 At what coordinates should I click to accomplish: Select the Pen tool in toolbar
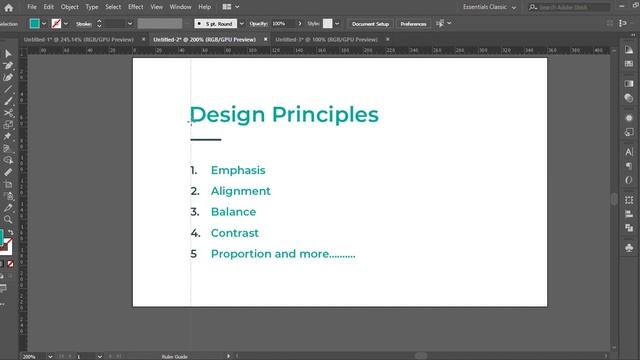(x=8, y=66)
